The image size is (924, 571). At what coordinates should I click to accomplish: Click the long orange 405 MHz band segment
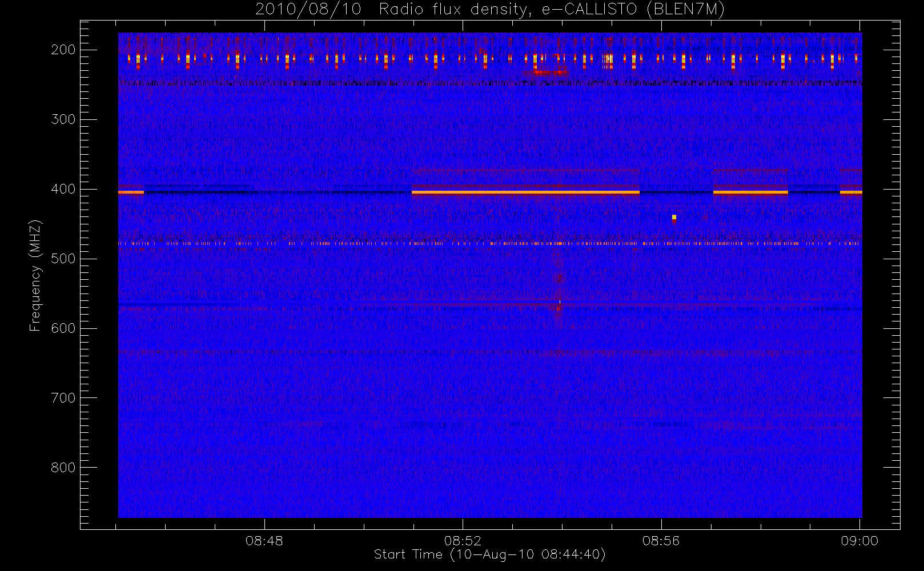click(x=525, y=192)
